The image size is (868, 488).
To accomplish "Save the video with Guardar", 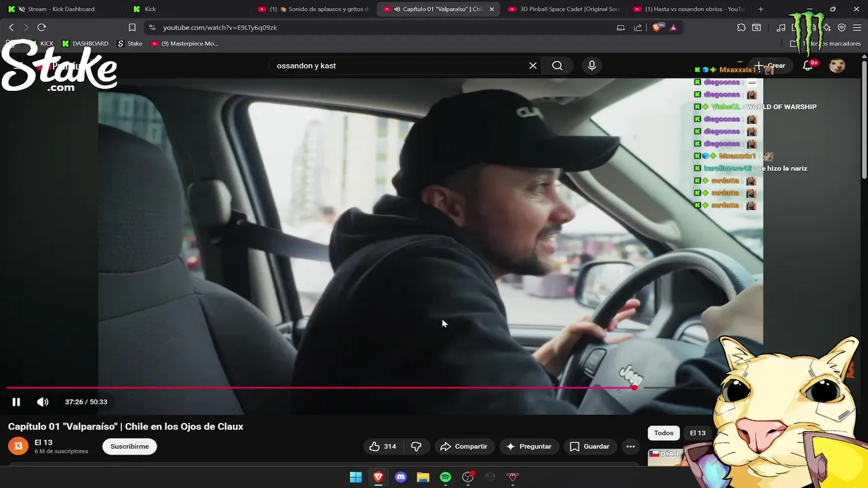I will click(x=589, y=447).
